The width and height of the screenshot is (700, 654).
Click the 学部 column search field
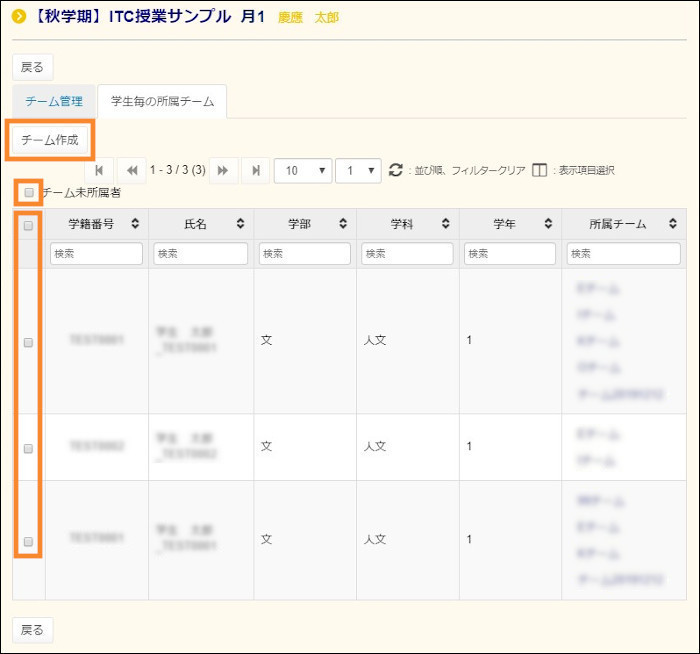click(305, 254)
